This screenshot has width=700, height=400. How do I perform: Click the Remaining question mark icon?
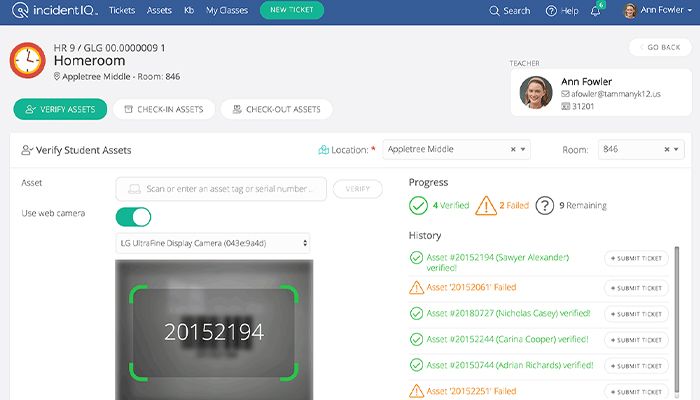pos(545,205)
